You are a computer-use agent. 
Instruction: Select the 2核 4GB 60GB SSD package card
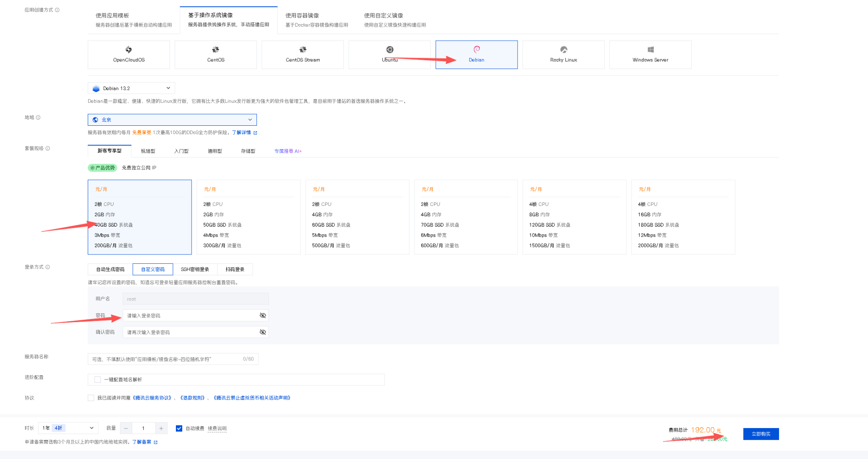[357, 217]
